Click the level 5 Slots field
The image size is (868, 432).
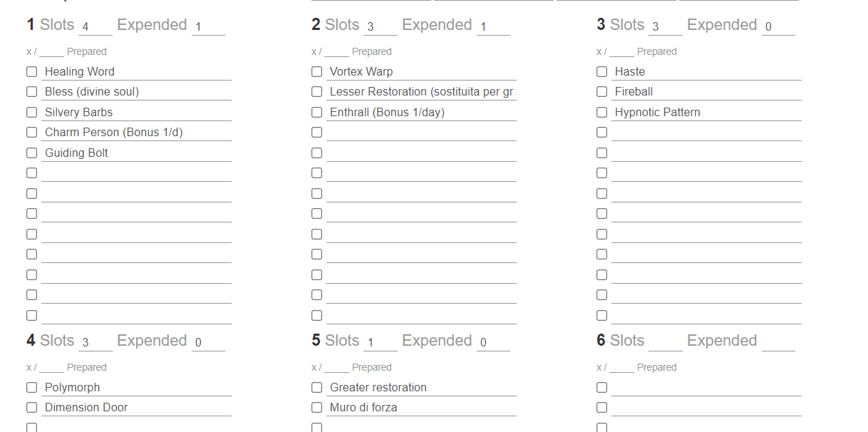tap(380, 343)
